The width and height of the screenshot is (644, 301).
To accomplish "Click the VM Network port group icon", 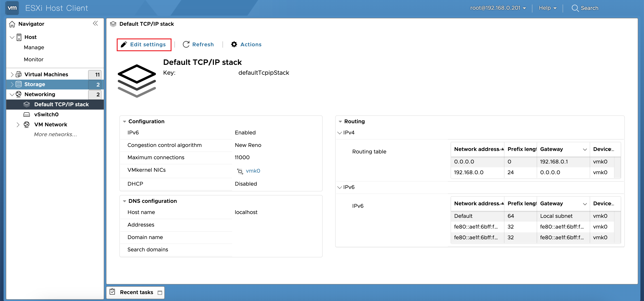I will 27,124.
